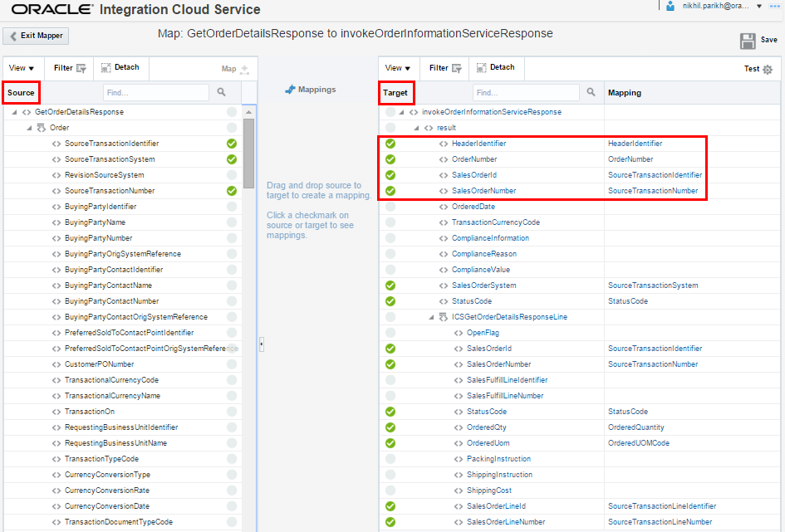Click target Find magnifier search icon

(x=591, y=93)
